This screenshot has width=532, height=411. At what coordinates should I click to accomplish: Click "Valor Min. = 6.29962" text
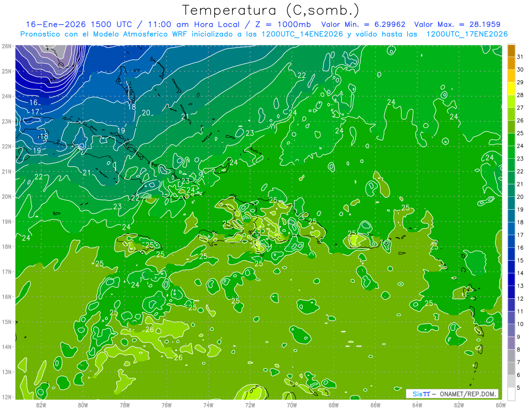[364, 24]
